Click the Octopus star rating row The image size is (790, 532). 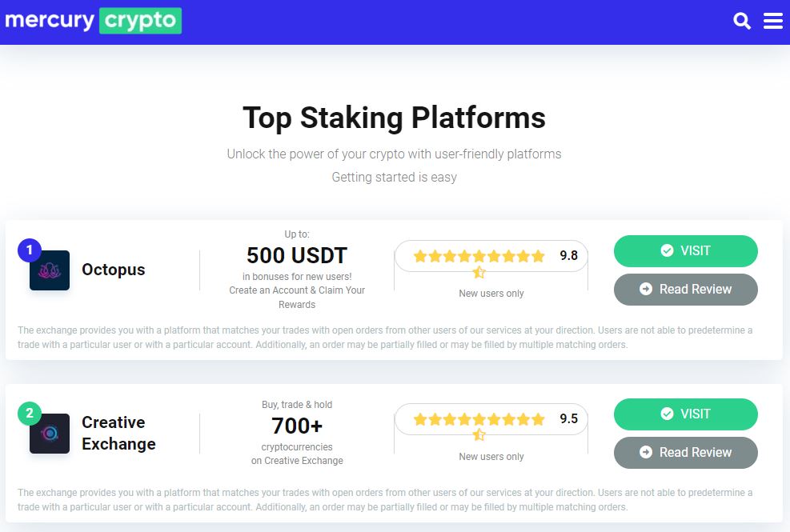(479, 256)
